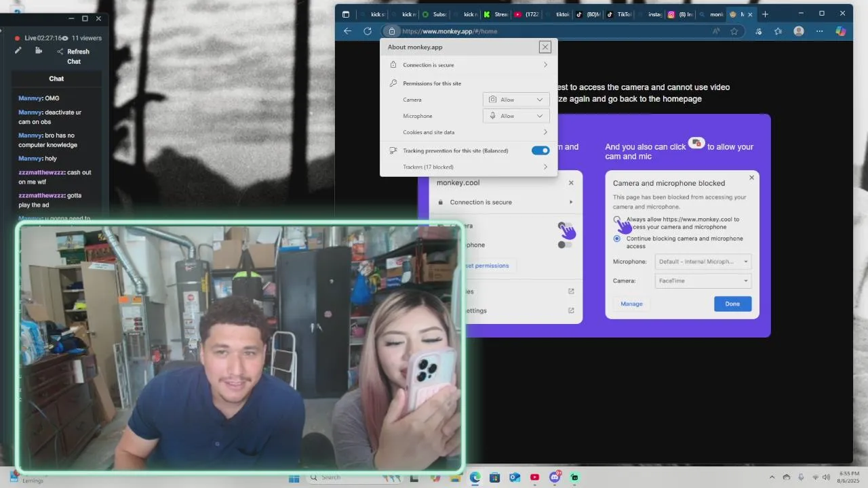This screenshot has height=488, width=868.
Task: Open Microphone Default device dropdown
Action: pos(703,262)
